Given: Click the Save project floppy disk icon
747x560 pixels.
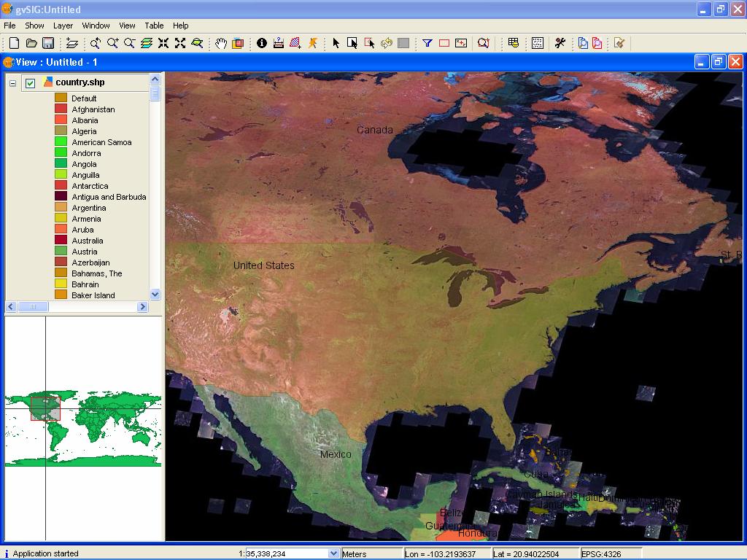Looking at the screenshot, I should 48,43.
